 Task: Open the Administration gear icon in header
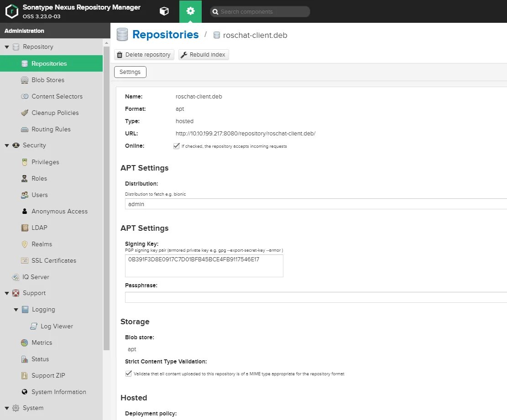190,11
